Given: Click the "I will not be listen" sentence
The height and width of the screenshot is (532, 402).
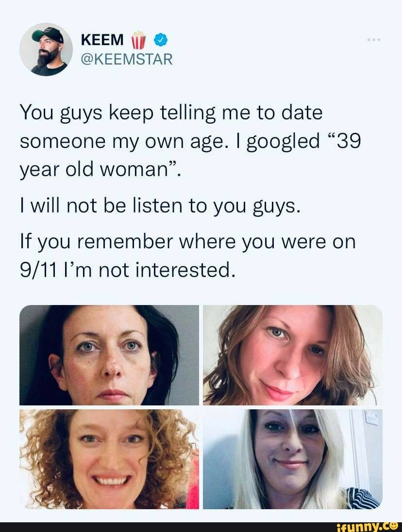Looking at the screenshot, I should tap(160, 206).
